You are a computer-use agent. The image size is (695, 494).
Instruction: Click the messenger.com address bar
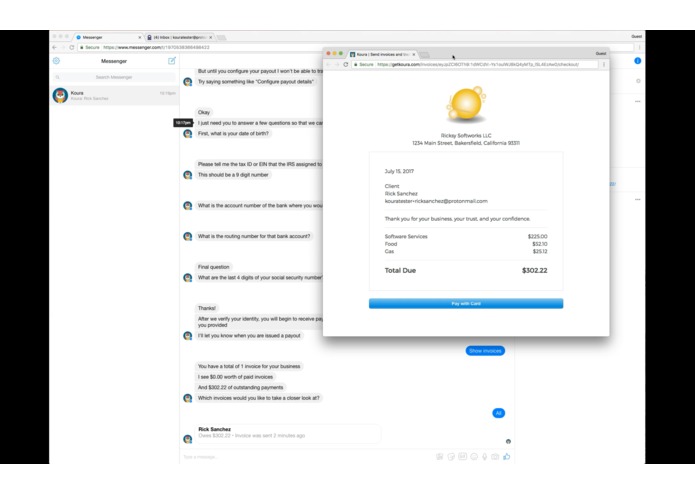coord(355,47)
